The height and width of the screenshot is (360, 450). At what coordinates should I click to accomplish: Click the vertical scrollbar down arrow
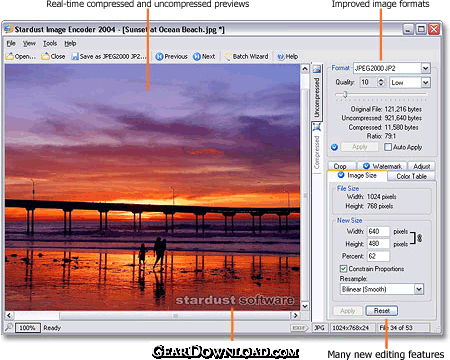click(x=305, y=306)
